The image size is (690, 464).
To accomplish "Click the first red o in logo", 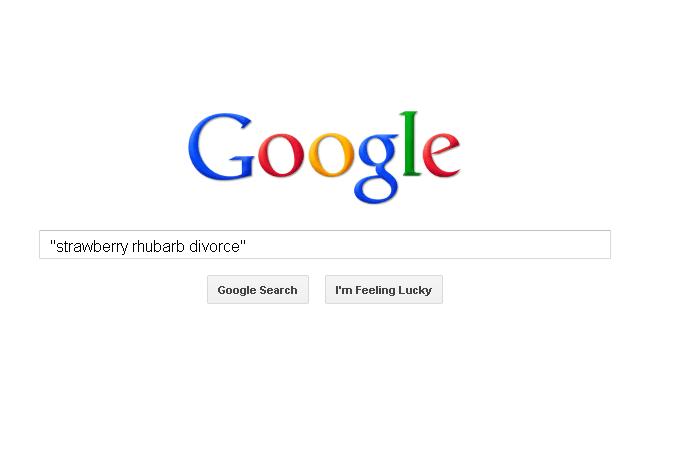I will [x=281, y=155].
